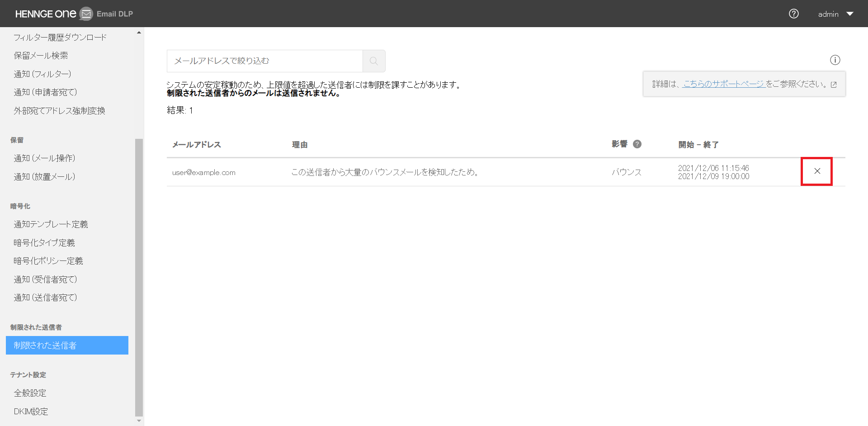Click the 開始 – 終了 column header

pyautogui.click(x=698, y=145)
